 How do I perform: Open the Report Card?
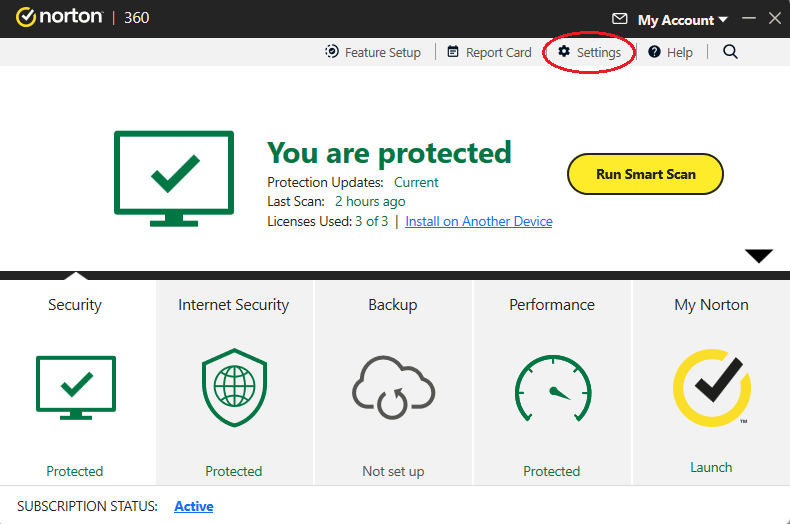(490, 52)
